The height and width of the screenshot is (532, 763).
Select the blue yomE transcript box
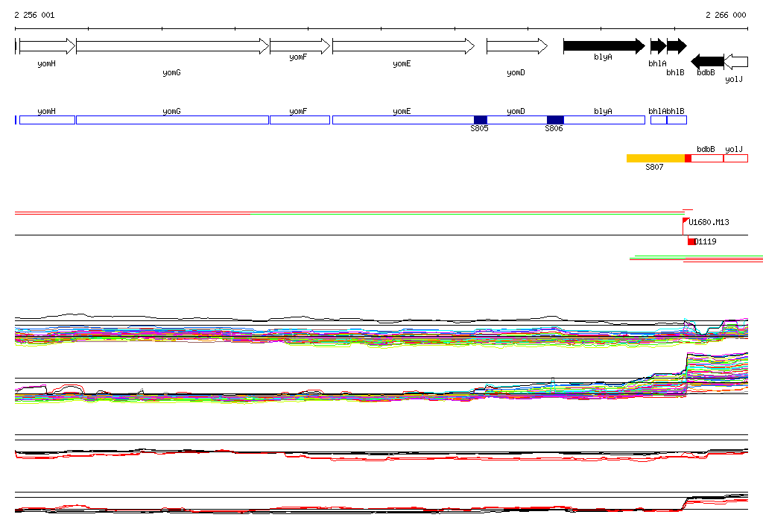403,120
